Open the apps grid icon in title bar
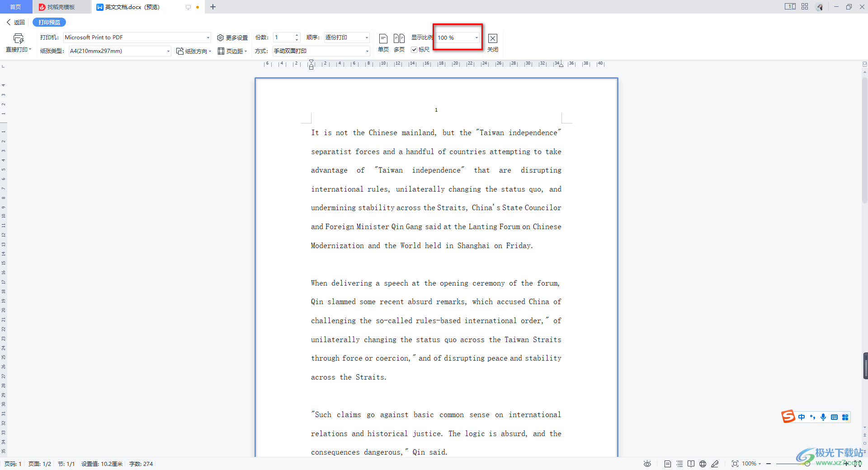This screenshot has width=868, height=470. (x=805, y=7)
